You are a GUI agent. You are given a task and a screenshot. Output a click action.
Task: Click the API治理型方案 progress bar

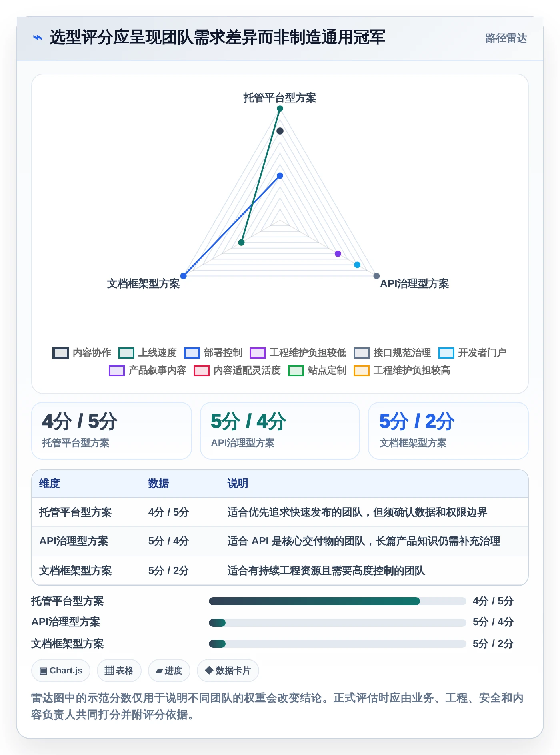pyautogui.click(x=338, y=622)
